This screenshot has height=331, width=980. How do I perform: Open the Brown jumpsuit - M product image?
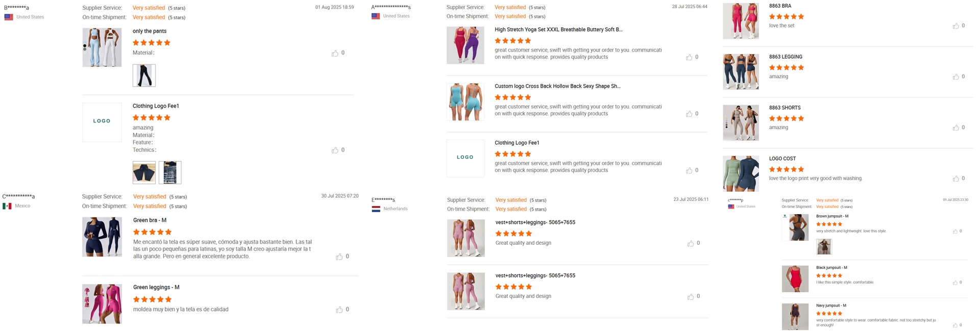coord(795,227)
